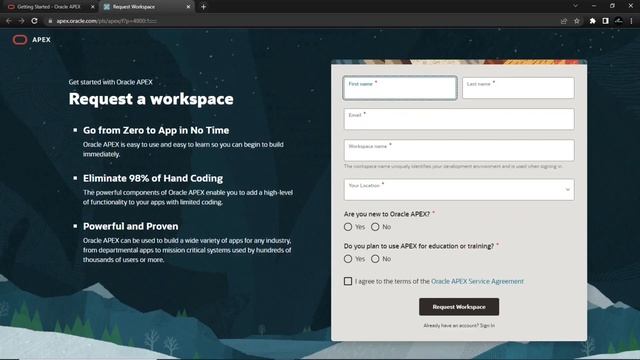Click the Workspace name field

click(459, 150)
